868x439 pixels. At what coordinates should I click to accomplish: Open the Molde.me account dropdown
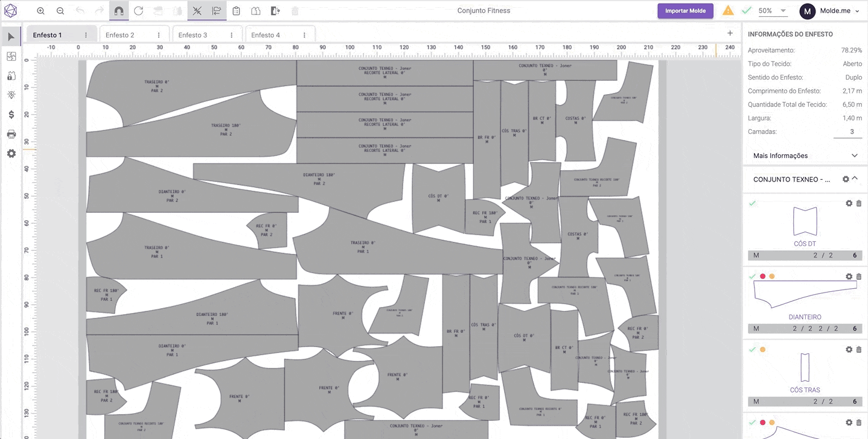pos(840,11)
